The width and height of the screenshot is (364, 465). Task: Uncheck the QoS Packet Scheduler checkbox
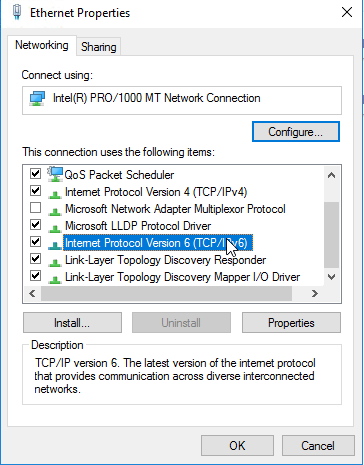click(35, 174)
